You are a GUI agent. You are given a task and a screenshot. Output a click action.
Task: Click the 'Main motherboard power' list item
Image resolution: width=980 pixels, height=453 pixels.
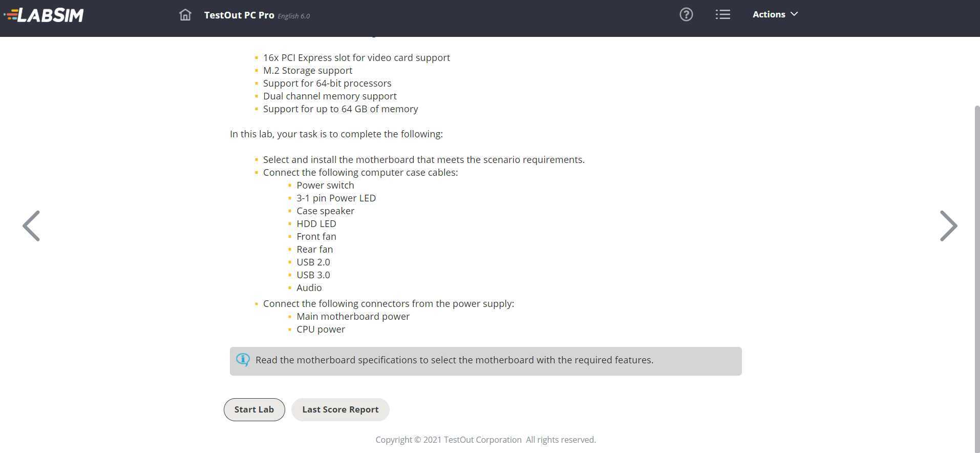(353, 317)
